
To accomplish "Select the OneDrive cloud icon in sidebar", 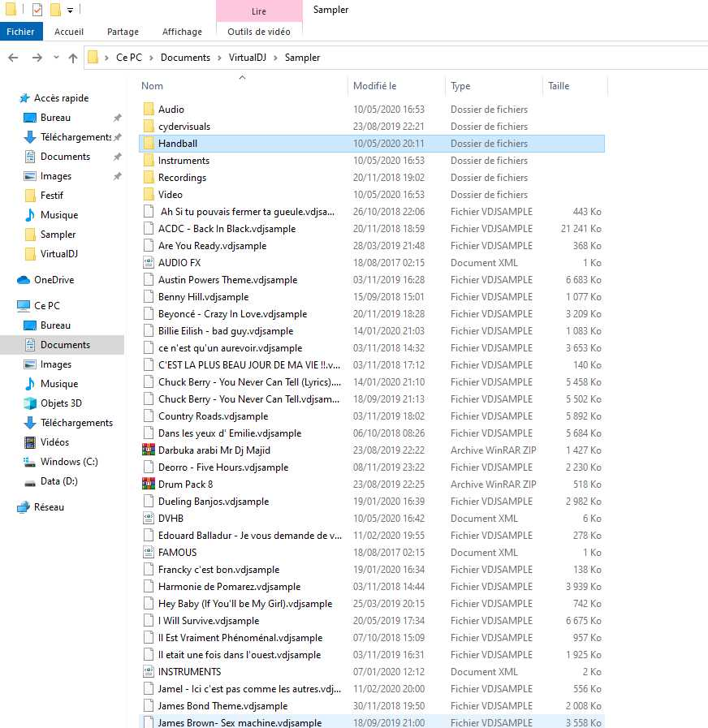I will click(24, 280).
